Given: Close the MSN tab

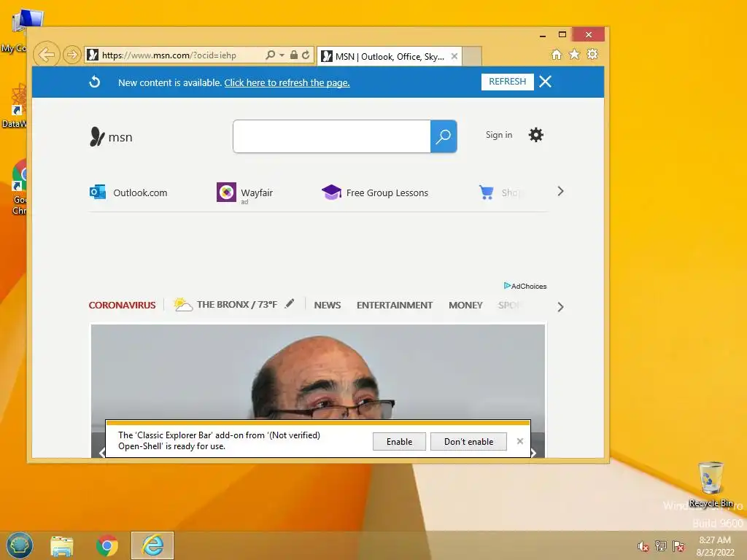Looking at the screenshot, I should pos(454,56).
